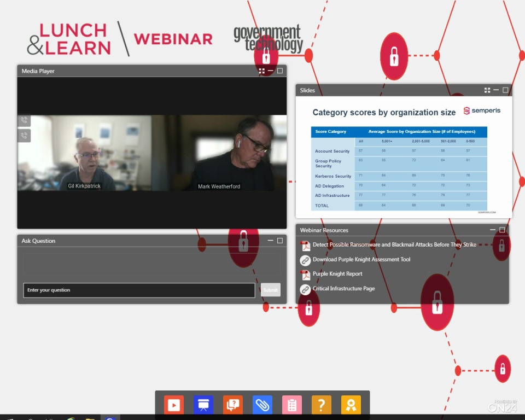Click the link icon beside Critical Infrastructure Page
The width and height of the screenshot is (525, 420).
(305, 289)
